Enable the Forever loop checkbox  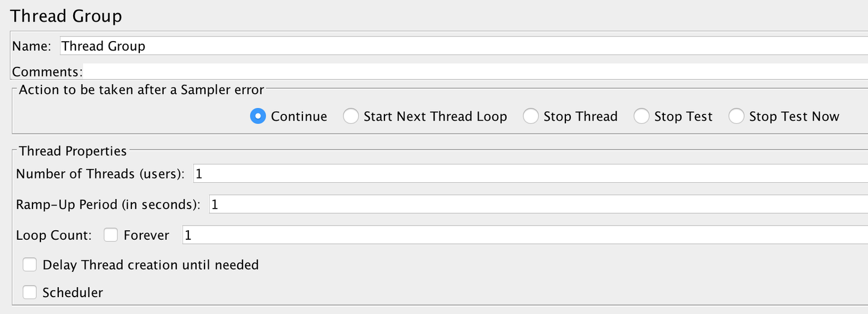click(110, 234)
